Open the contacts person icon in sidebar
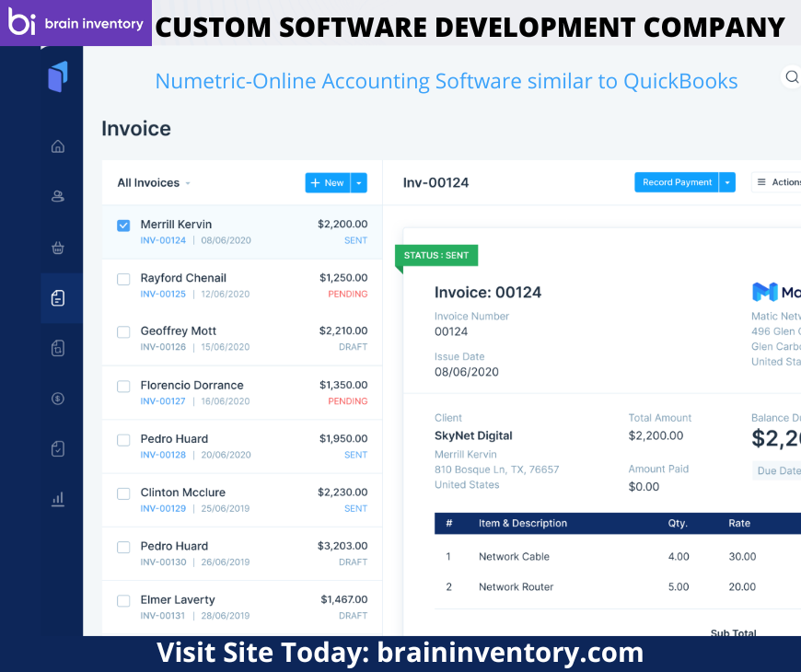Image resolution: width=801 pixels, height=672 pixels. pyautogui.click(x=58, y=196)
